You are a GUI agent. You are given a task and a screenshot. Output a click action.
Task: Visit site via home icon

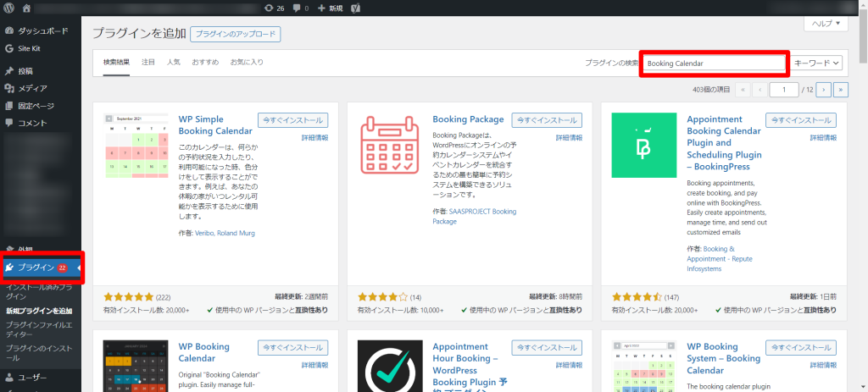pos(27,8)
